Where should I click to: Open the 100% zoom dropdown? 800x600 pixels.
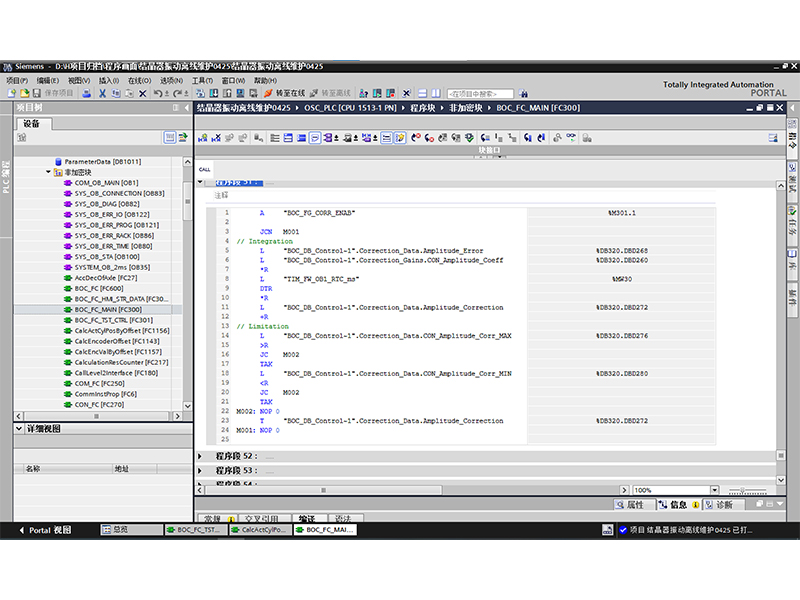click(714, 490)
